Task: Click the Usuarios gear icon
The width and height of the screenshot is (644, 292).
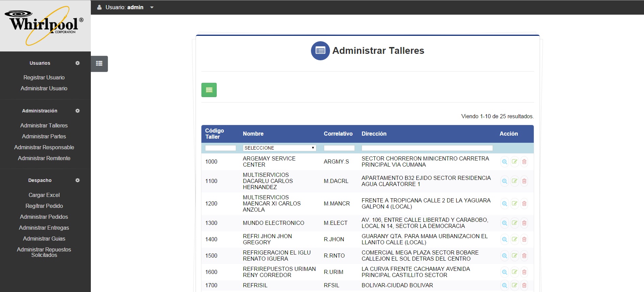Action: point(78,63)
